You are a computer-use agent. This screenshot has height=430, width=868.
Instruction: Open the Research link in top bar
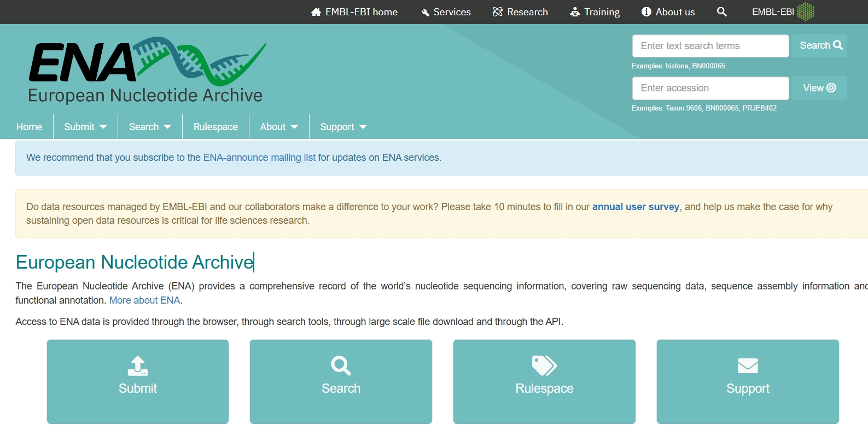click(x=520, y=12)
